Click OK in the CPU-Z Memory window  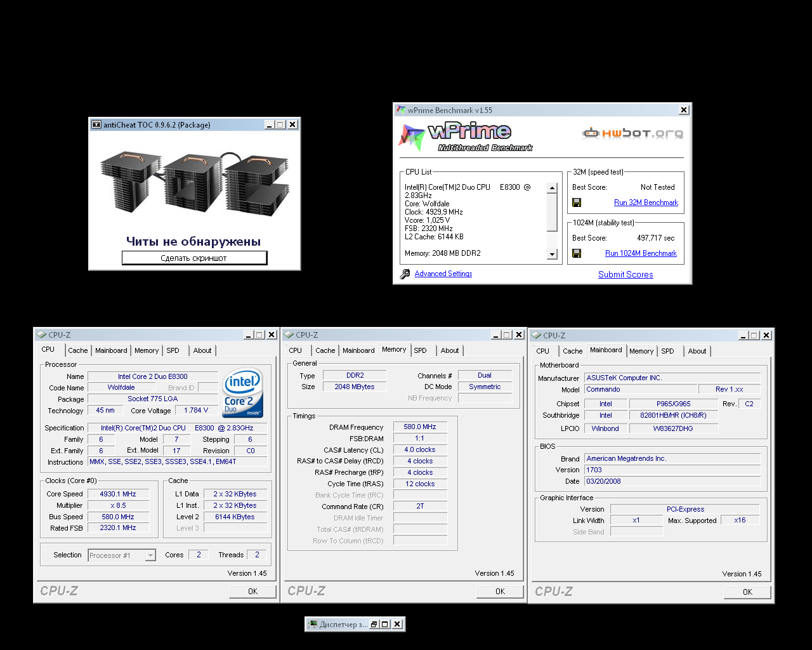[x=500, y=591]
